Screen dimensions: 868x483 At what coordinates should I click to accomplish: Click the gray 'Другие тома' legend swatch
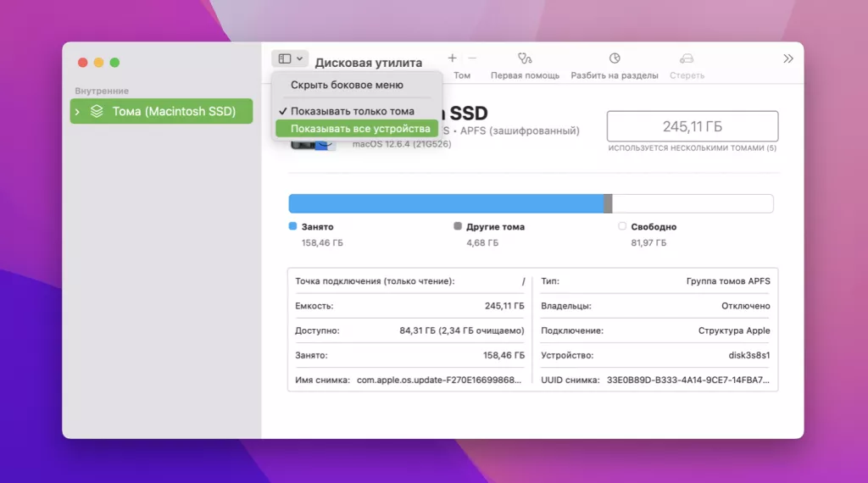point(457,225)
